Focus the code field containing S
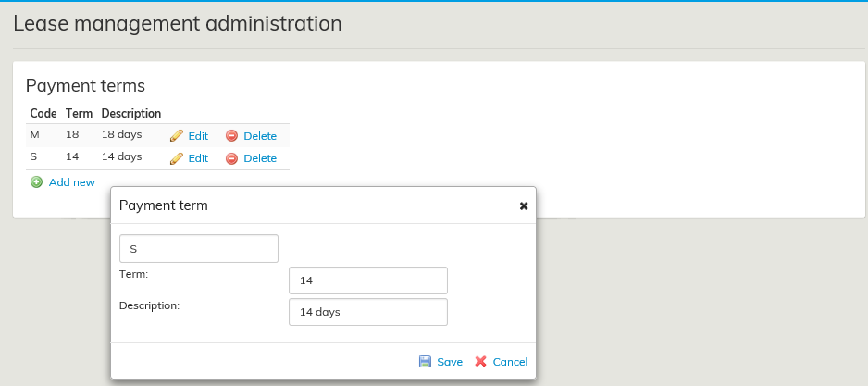The height and width of the screenshot is (386, 868). 199,248
